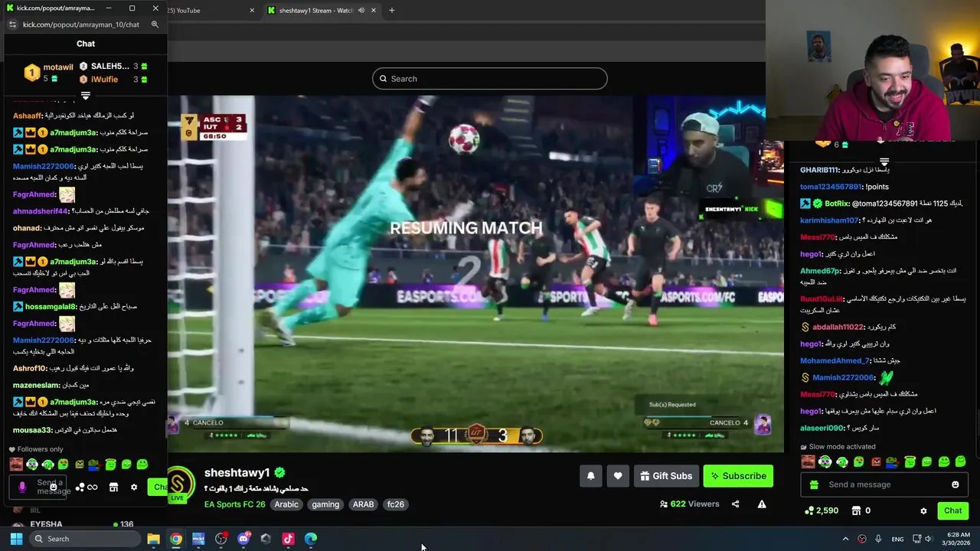980x551 pixels.
Task: Click the 622 Viewers count
Action: 690,504
